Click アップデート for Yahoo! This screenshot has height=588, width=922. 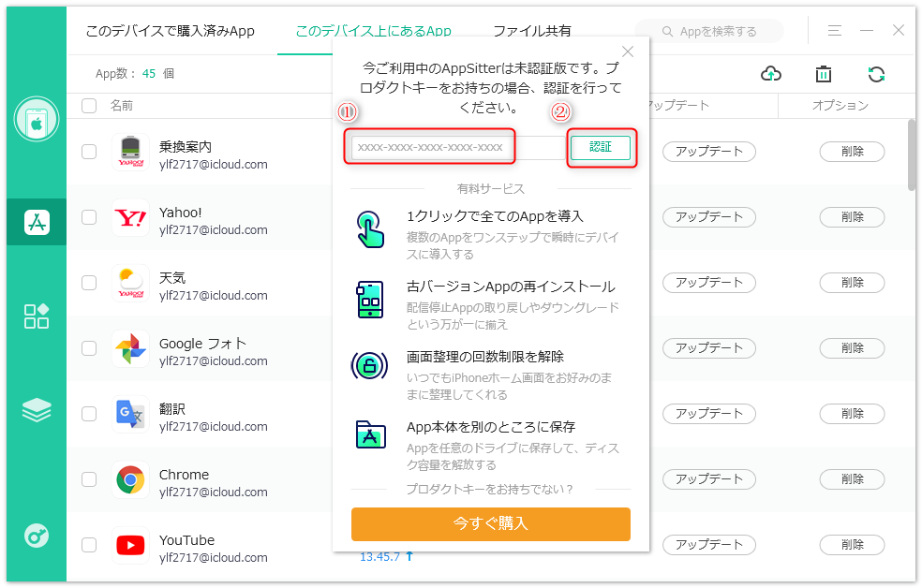(x=708, y=217)
